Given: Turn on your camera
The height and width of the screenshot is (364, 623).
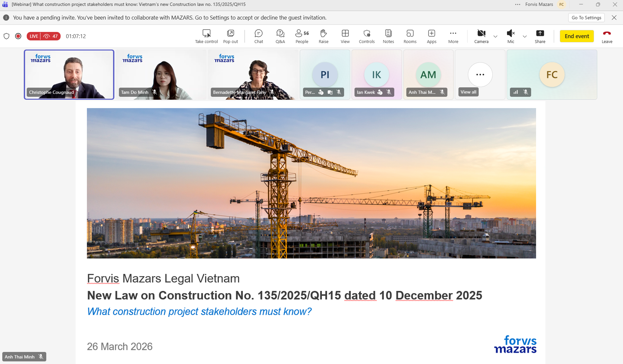Looking at the screenshot, I should click(481, 36).
